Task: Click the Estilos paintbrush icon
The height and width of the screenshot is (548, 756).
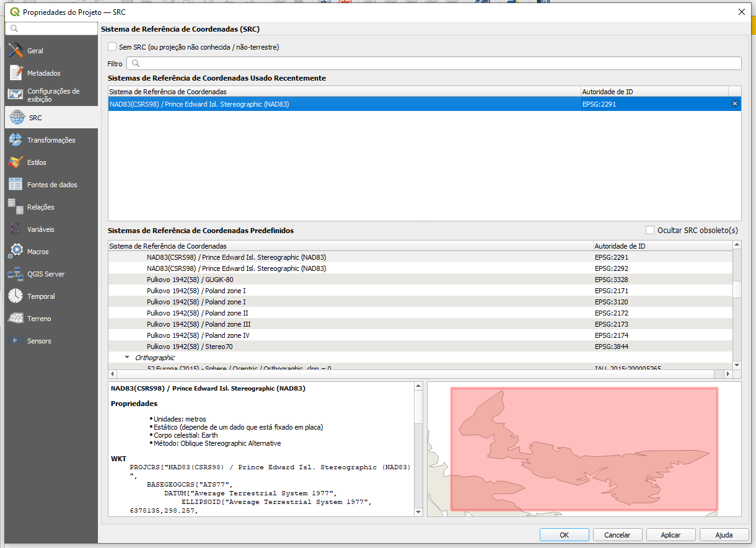Action: point(15,162)
